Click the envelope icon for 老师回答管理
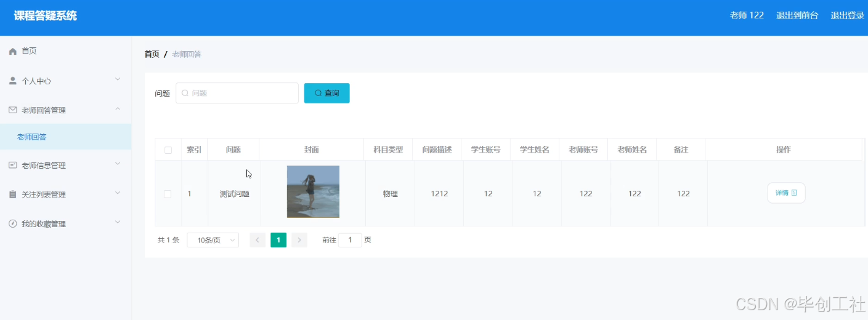This screenshot has width=868, height=320. coord(13,110)
